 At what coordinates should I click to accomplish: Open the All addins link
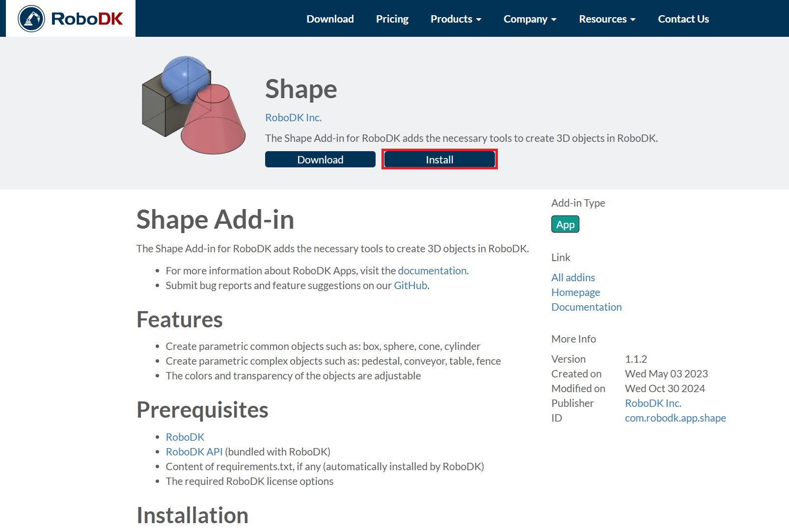(x=573, y=277)
